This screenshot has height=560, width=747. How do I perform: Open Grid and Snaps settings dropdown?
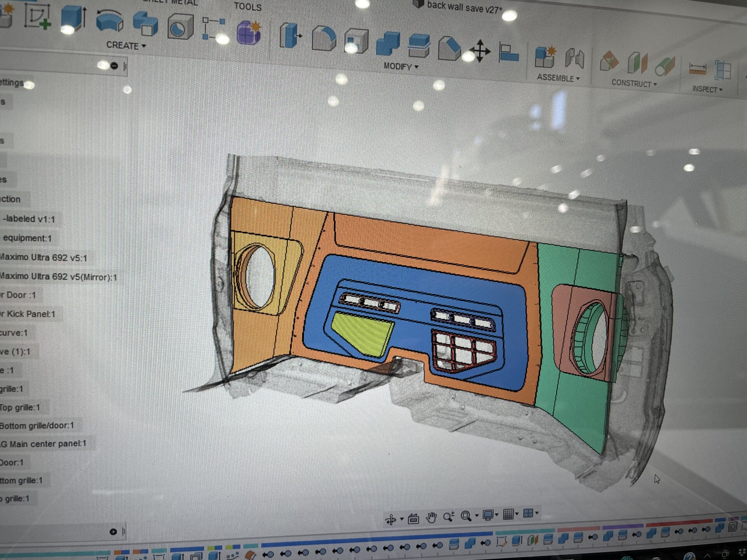pos(510,514)
